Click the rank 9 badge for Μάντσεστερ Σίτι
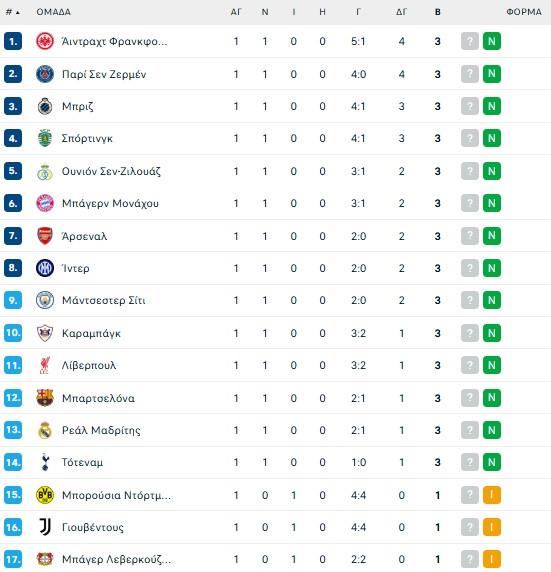This screenshot has width=551, height=572. [x=13, y=300]
